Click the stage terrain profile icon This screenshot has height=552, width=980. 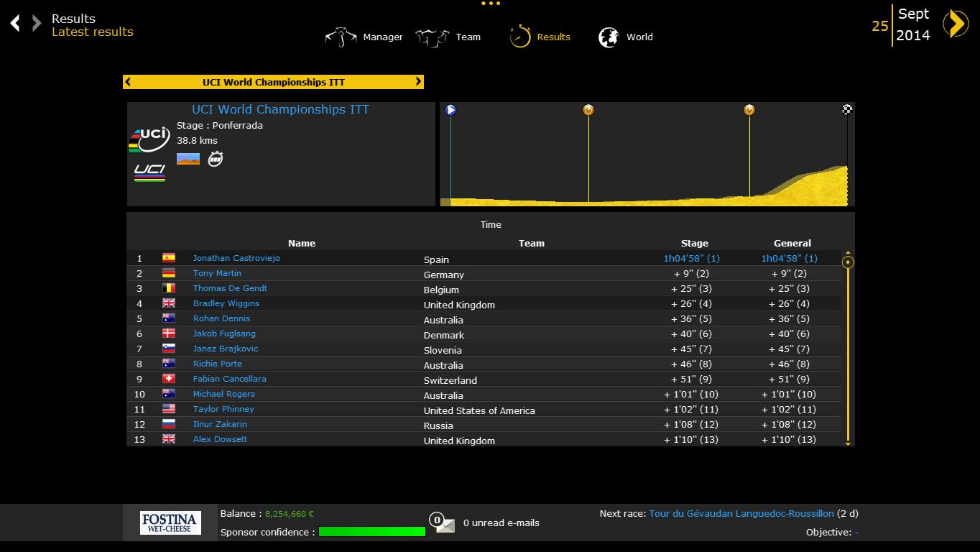tap(188, 159)
